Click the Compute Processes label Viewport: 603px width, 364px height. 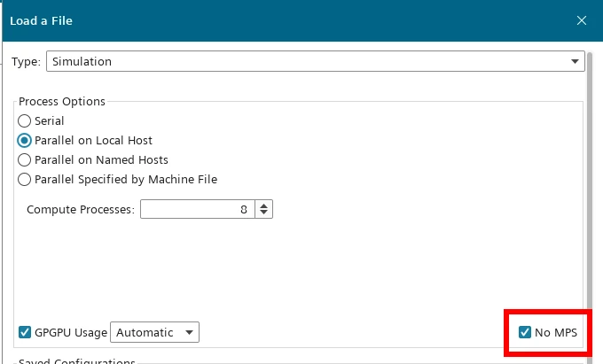click(x=81, y=209)
